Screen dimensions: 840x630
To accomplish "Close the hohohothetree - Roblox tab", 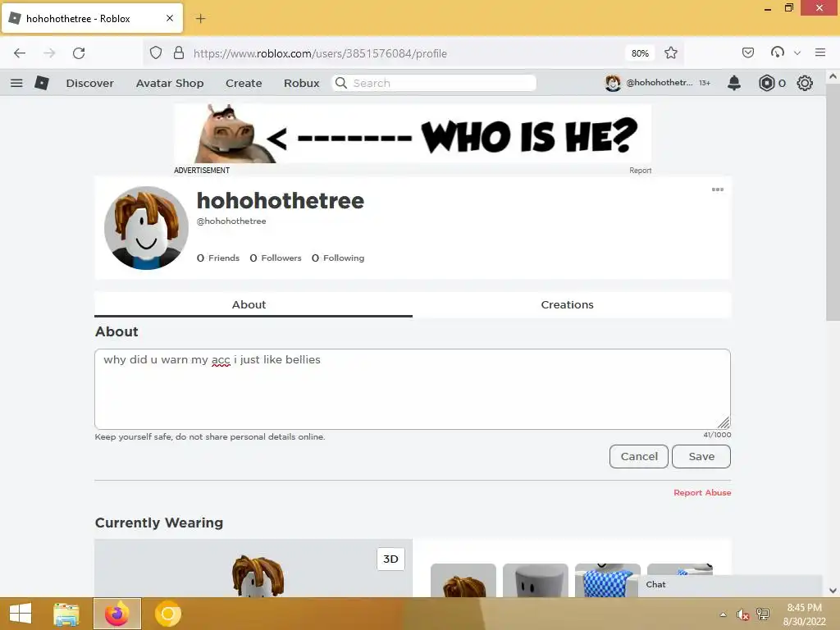I will click(x=170, y=18).
